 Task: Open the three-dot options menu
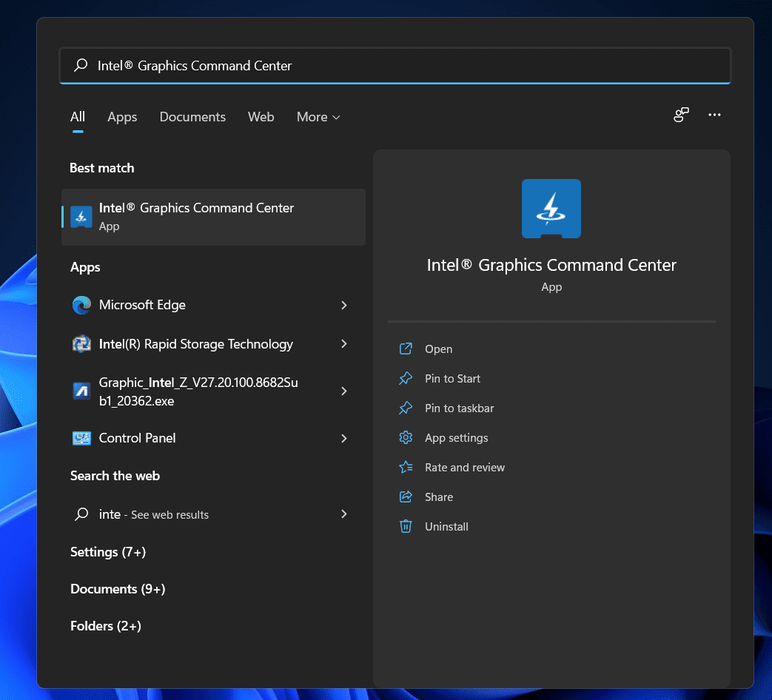pos(714,115)
